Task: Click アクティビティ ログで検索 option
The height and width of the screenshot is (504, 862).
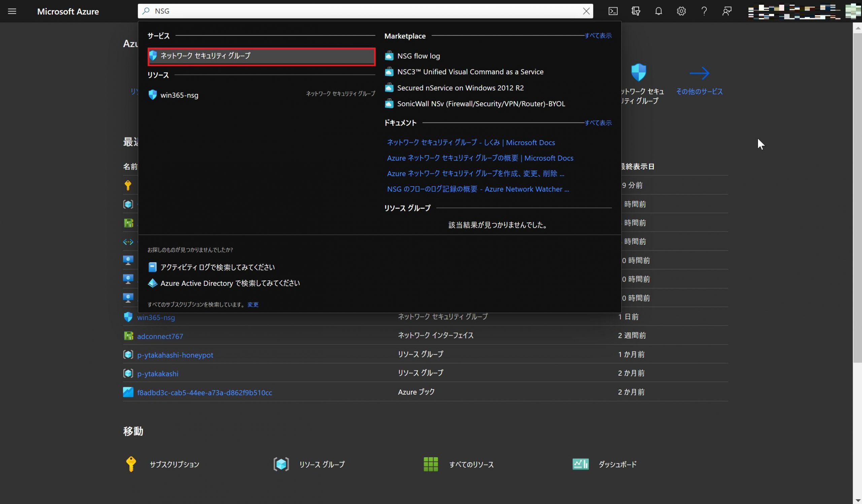Action: (x=217, y=267)
